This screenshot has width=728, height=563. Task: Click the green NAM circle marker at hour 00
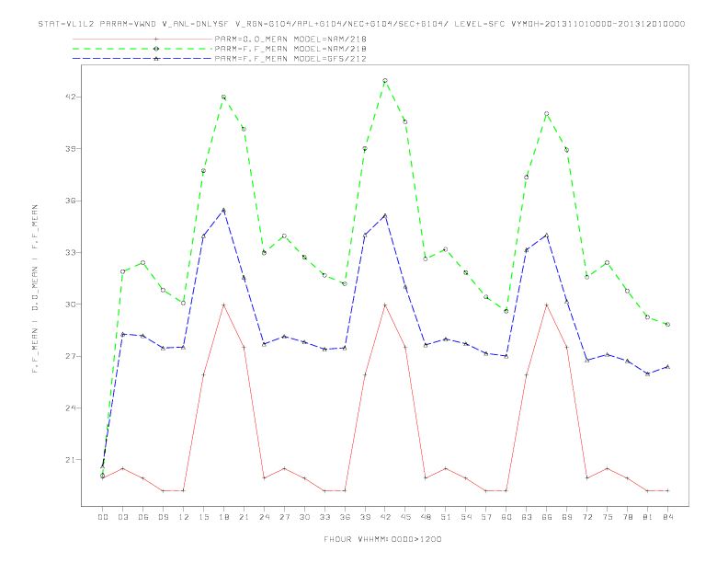coord(103,476)
